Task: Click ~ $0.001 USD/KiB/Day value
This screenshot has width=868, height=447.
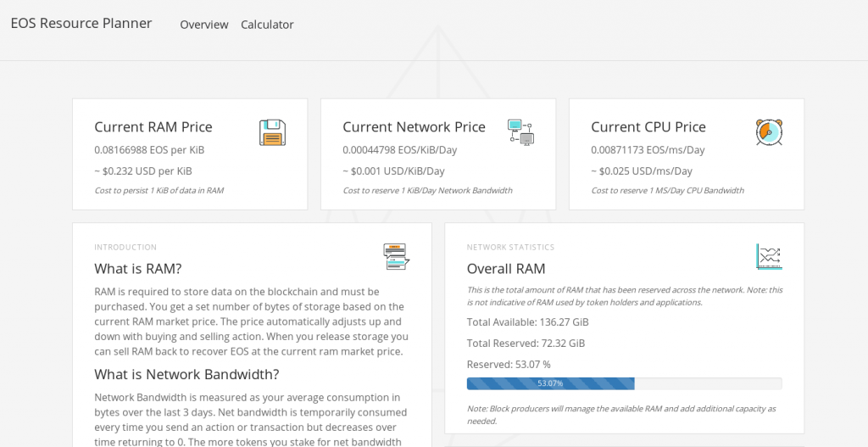Action: [393, 171]
